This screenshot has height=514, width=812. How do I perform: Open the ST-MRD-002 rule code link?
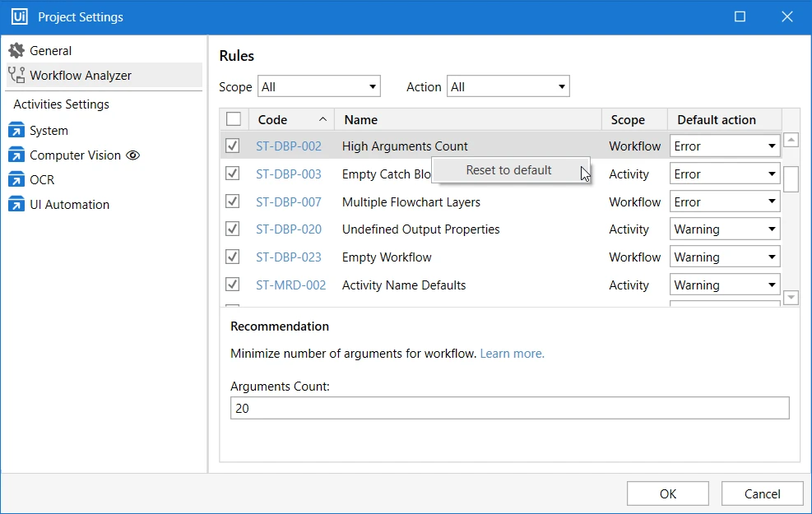(290, 285)
